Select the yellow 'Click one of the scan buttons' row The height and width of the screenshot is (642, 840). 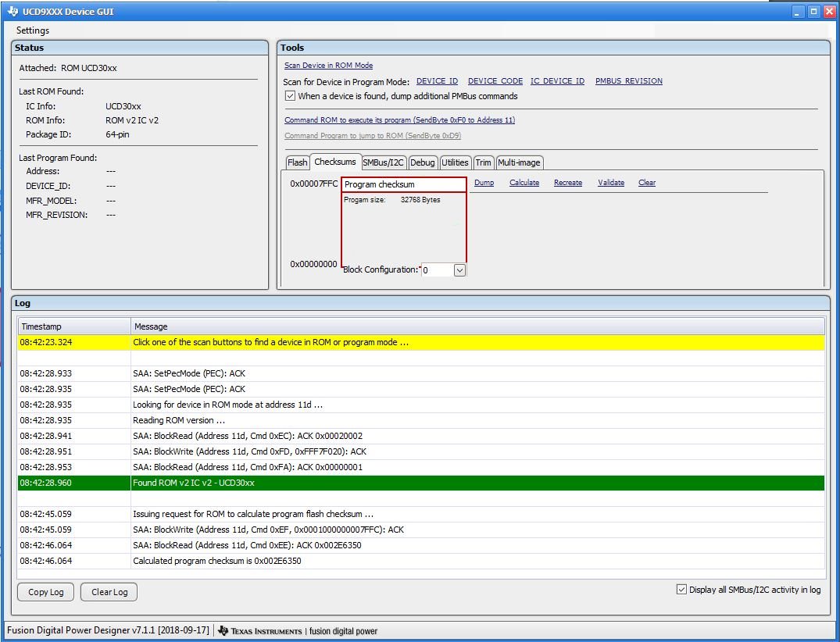pos(421,342)
